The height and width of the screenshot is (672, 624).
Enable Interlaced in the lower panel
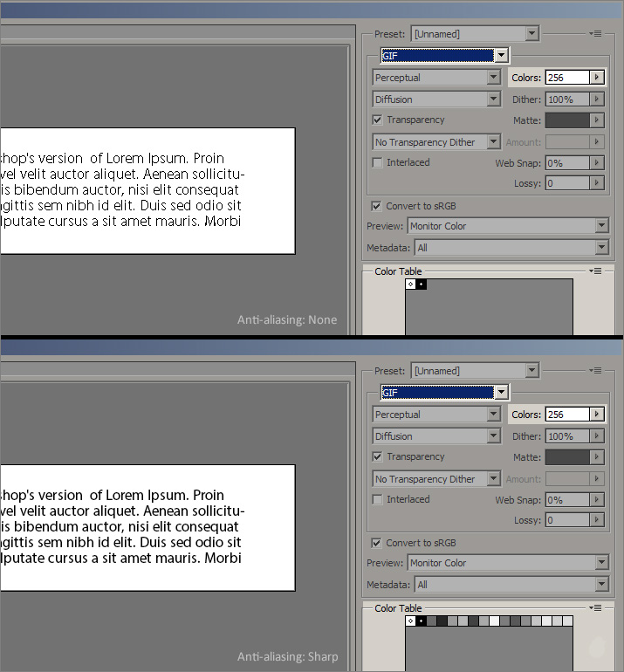tap(378, 500)
